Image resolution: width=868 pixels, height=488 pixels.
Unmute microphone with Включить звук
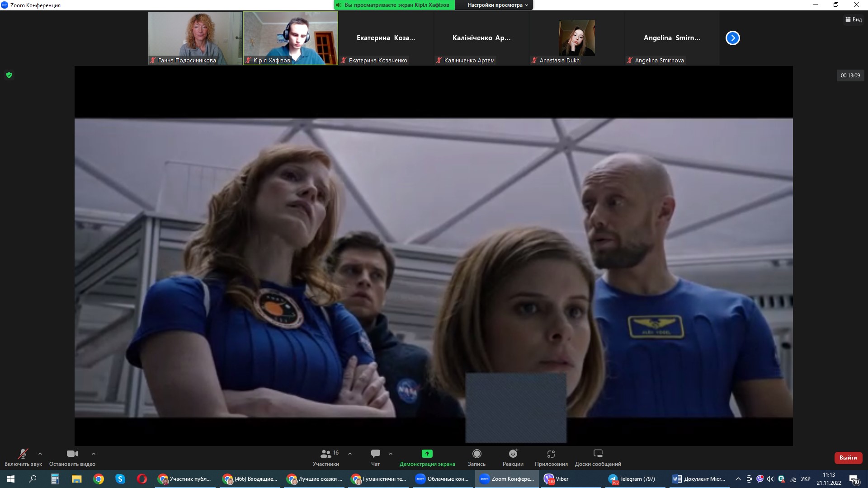(x=23, y=454)
